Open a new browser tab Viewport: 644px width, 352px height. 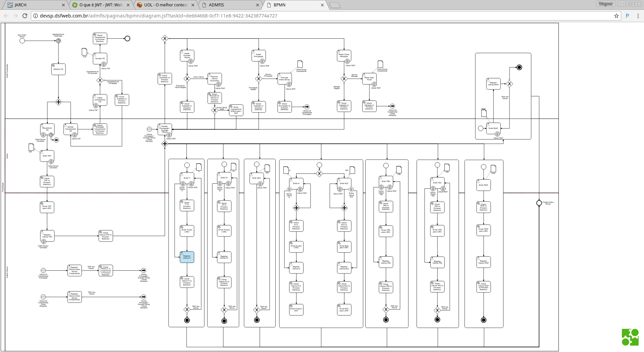[334, 5]
